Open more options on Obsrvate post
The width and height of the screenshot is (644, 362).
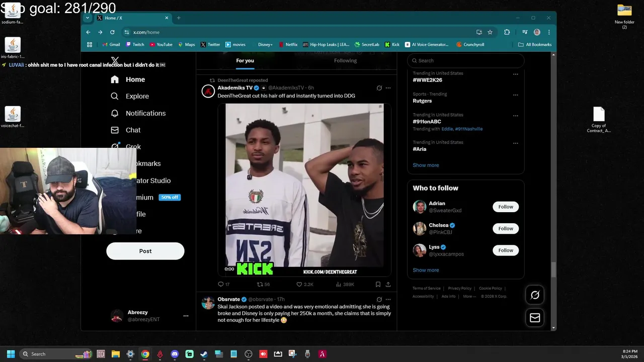tap(388, 299)
